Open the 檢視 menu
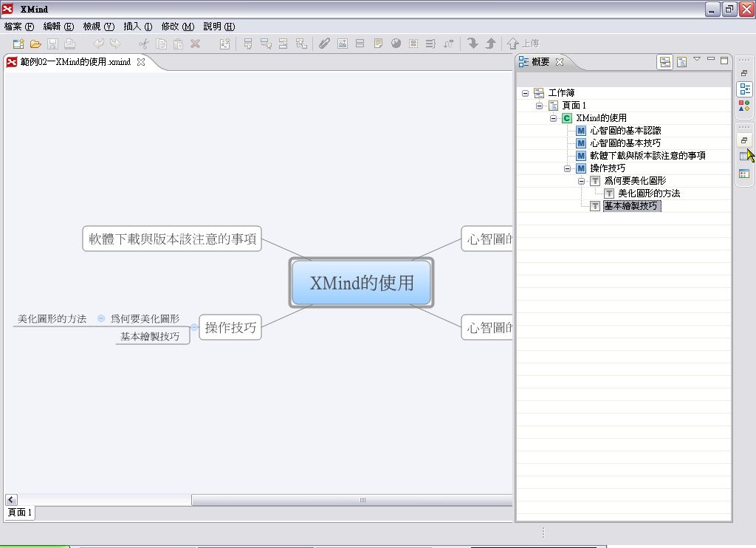The height and width of the screenshot is (548, 756). click(x=98, y=27)
